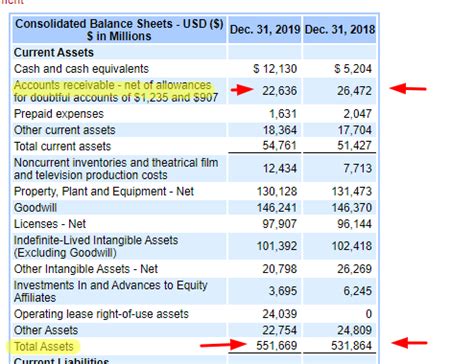Select the Noncurrent inventories row label
Screen dimensions: 474x364
pyautogui.click(x=116, y=169)
